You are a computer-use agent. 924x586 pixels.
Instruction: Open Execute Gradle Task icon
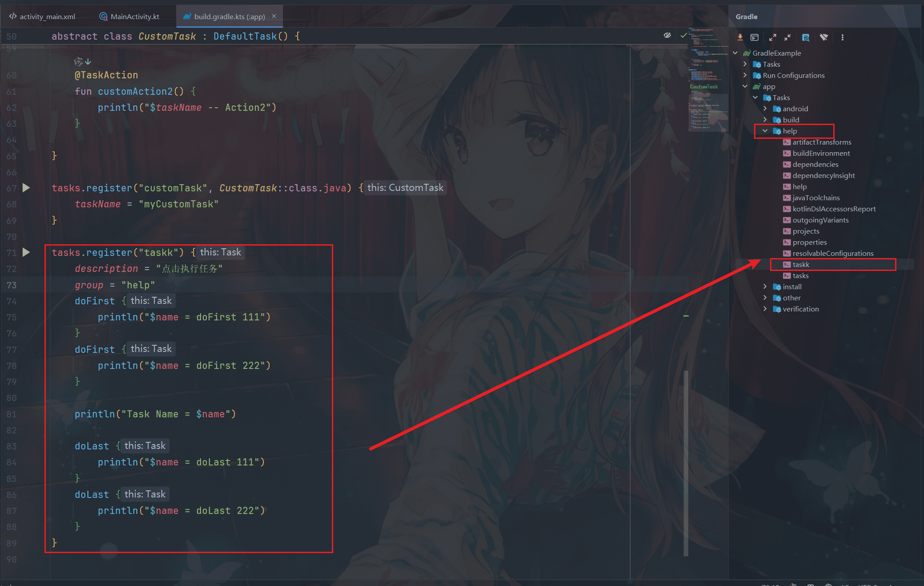point(755,37)
